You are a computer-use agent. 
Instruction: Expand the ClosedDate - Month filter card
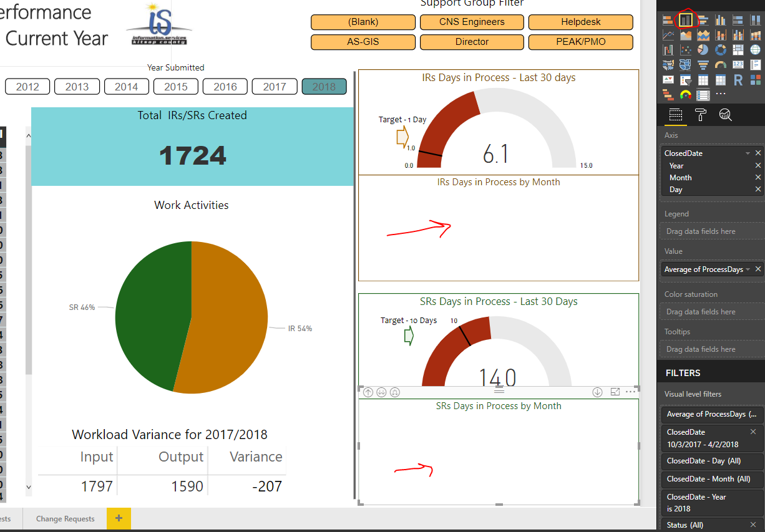(712, 479)
